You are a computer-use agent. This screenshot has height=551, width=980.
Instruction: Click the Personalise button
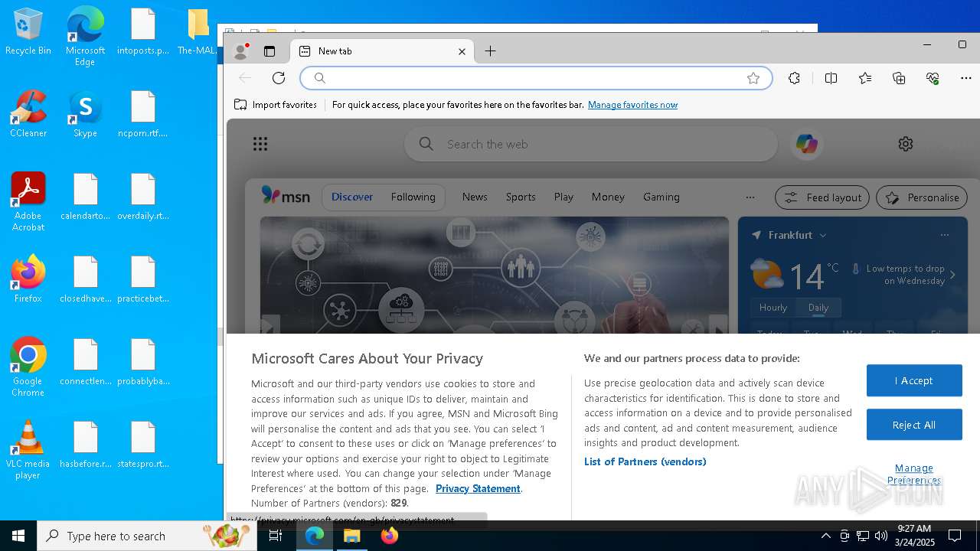click(922, 197)
